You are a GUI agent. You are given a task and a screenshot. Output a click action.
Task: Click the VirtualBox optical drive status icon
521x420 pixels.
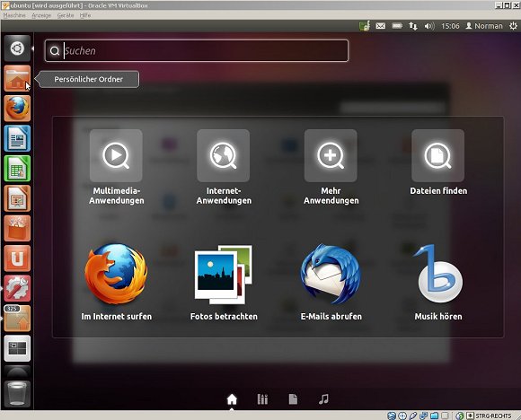click(402, 416)
